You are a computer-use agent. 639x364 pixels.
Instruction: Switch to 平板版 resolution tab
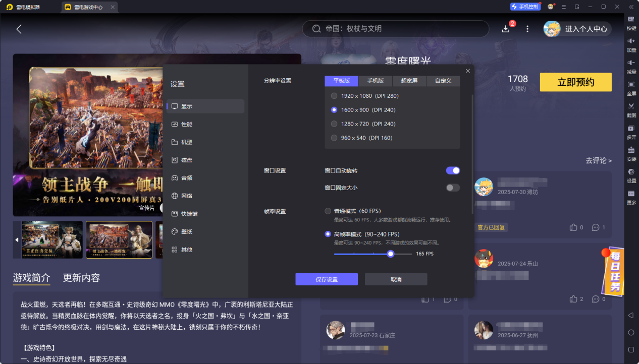pyautogui.click(x=341, y=81)
